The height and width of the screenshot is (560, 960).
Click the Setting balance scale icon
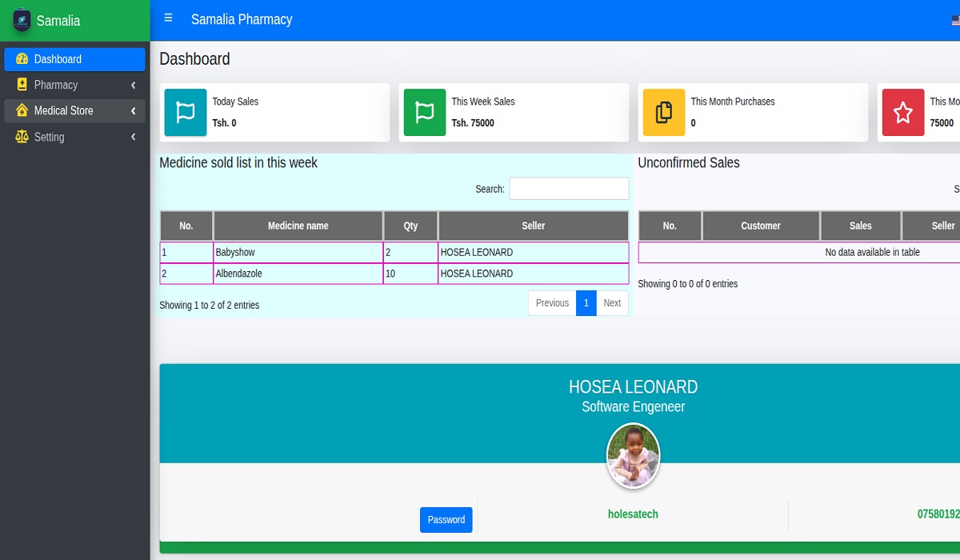[22, 137]
